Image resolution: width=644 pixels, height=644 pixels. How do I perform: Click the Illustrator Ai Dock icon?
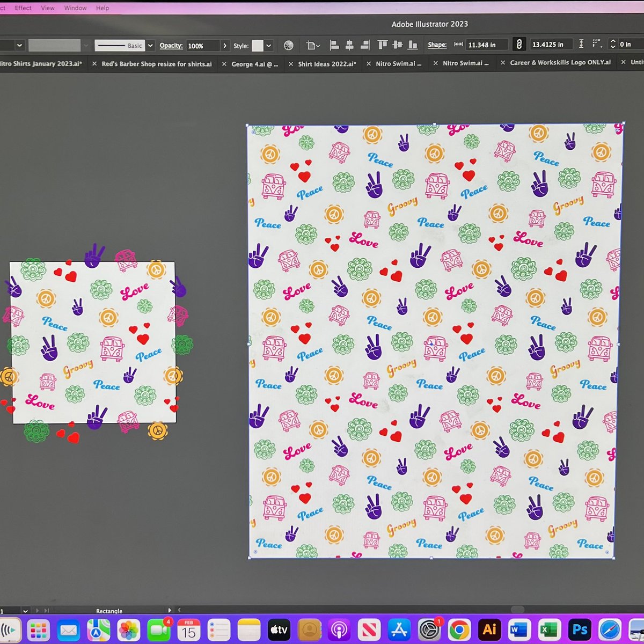[489, 630]
